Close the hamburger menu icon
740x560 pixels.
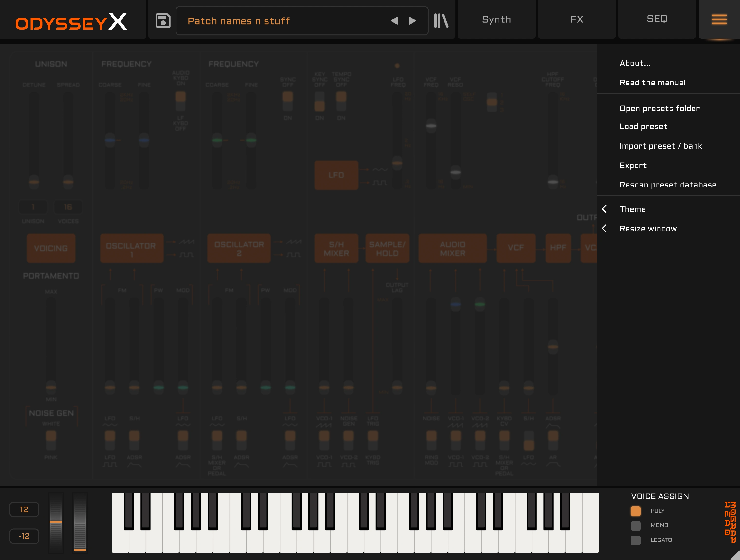coord(719,19)
